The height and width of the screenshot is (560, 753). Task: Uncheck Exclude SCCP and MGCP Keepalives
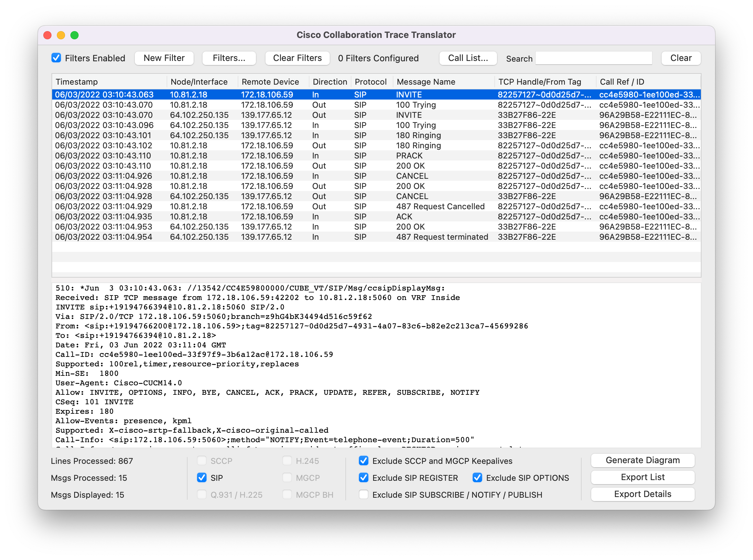click(364, 461)
